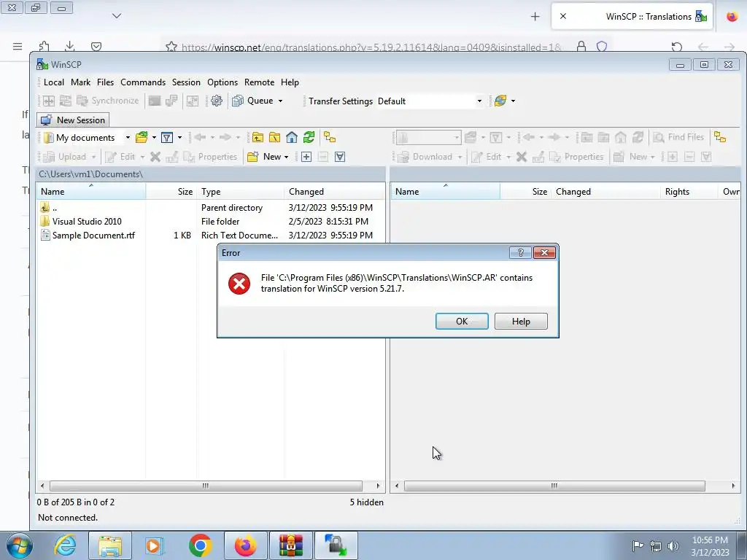Click the local Select Files plus icon
This screenshot has width=747, height=560.
(x=306, y=157)
